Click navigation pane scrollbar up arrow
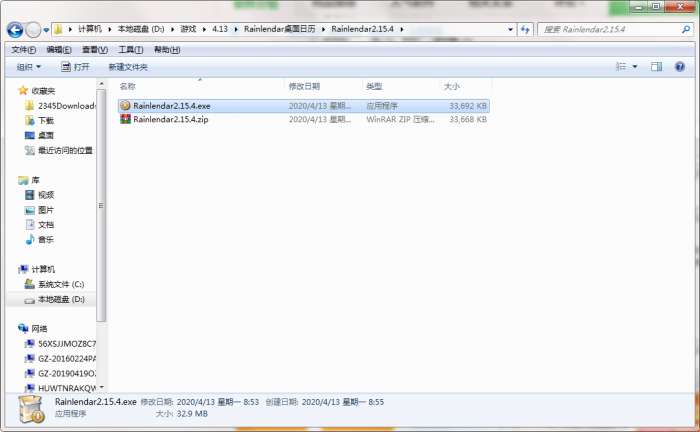 click(101, 83)
